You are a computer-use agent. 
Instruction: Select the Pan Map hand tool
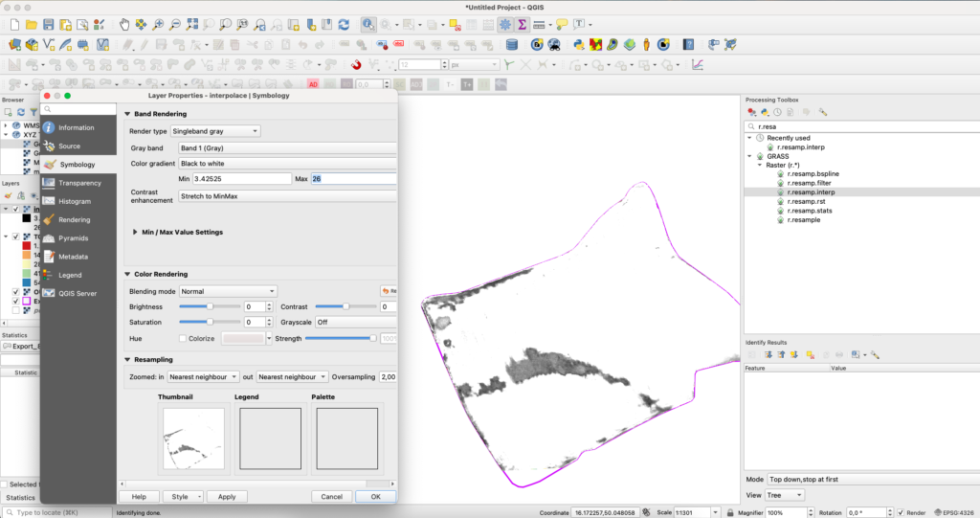tap(122, 24)
